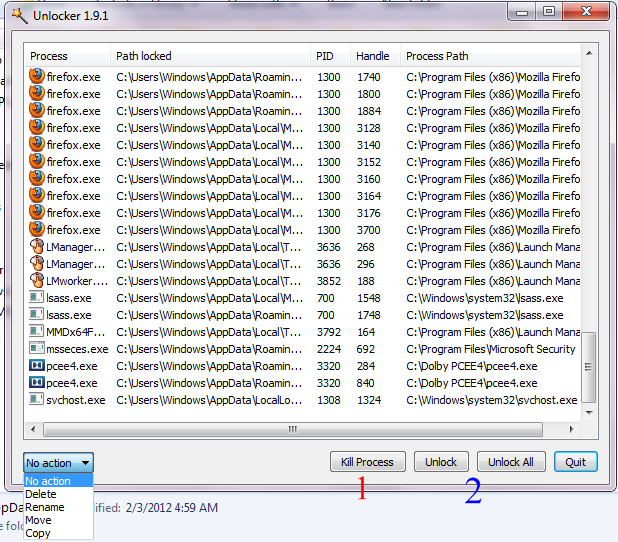Click the firefox.exe icon with handle 3164
This screenshot has width=618, height=542.
tap(37, 195)
